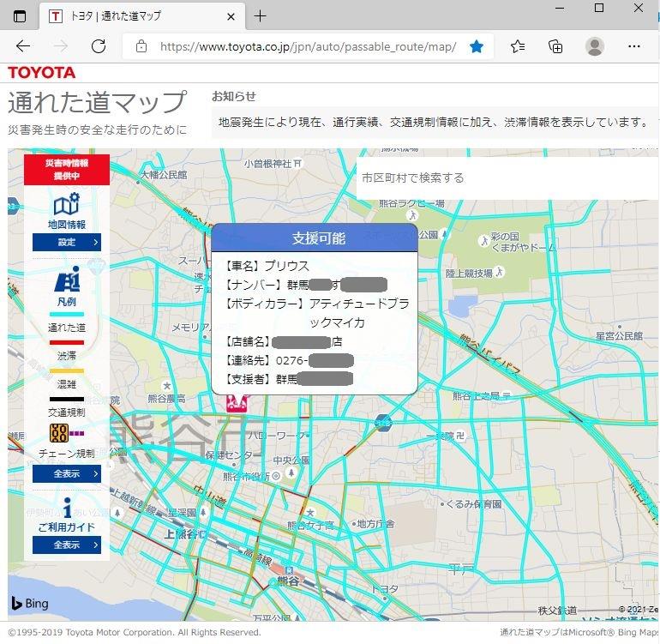Click the 通れた道マップ page title

pos(97,103)
